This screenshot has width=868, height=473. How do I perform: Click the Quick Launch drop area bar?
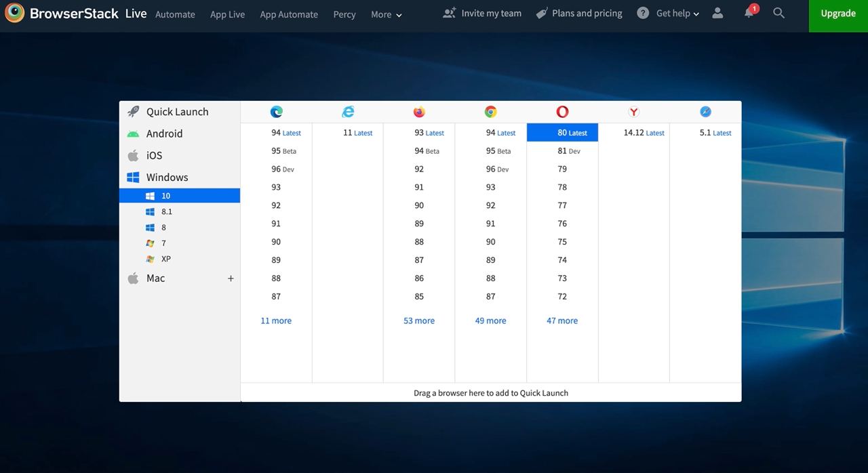(x=491, y=392)
